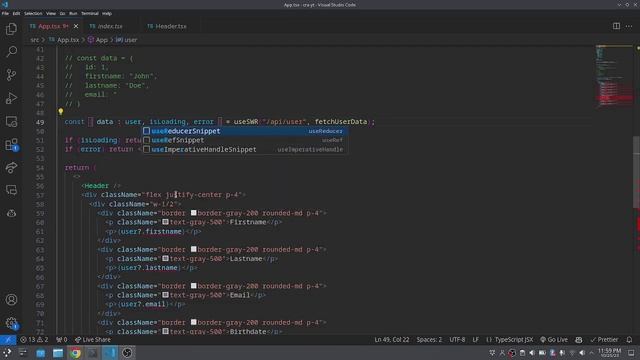Open the Remote Explorer view
Viewport: 640px width, 360px height.
pos(11,121)
